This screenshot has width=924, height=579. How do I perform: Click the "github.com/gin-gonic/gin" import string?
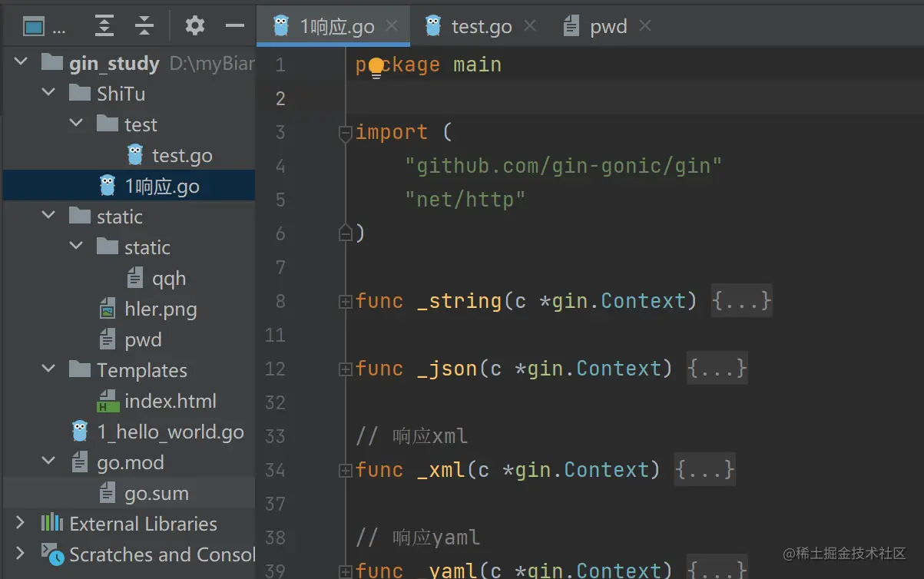point(564,166)
